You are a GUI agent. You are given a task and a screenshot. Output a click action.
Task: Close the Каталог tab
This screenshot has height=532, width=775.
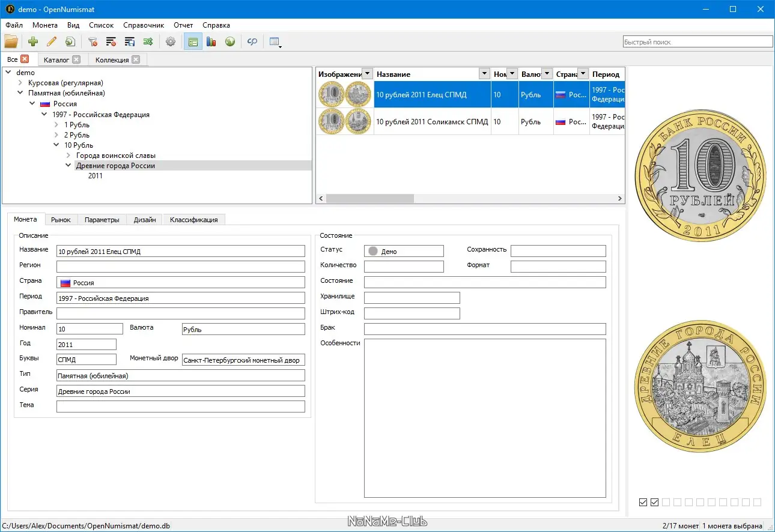pos(76,59)
